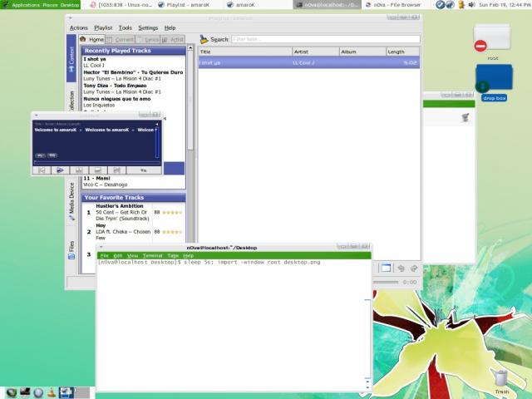This screenshot has width=532, height=399.
Task: Click the stop button in amaroK player
Action: [x=98, y=170]
